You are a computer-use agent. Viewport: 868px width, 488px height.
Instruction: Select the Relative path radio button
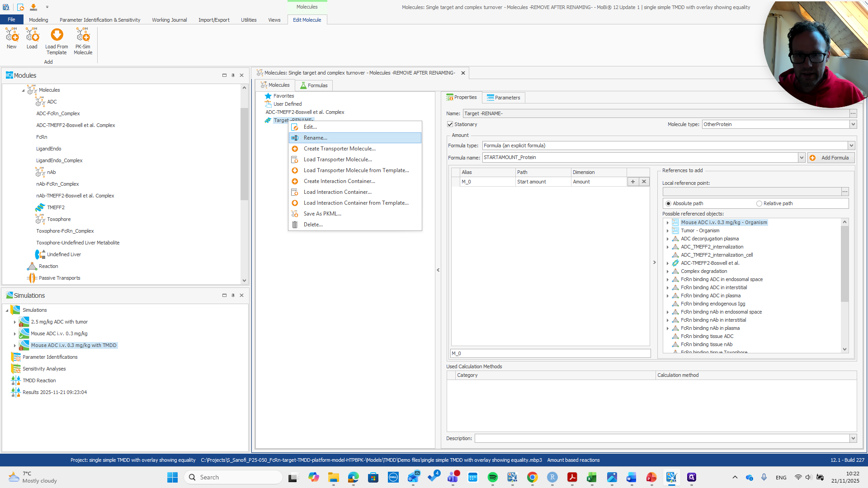coord(759,203)
